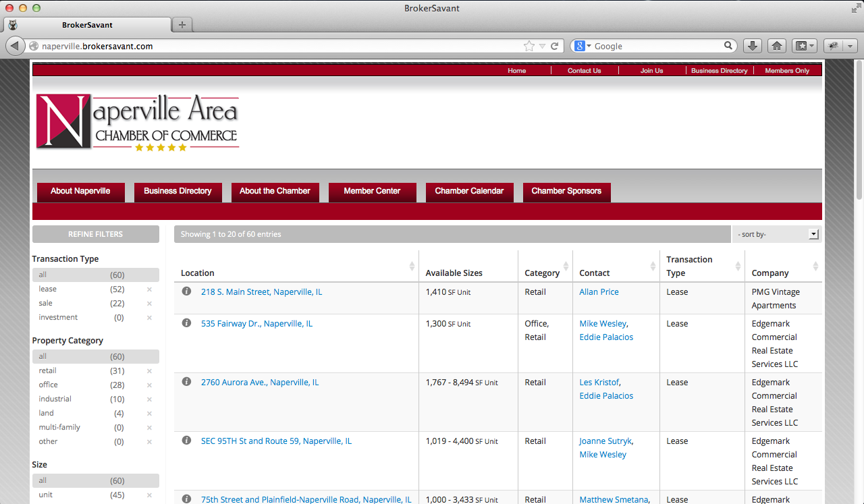Open the URL history dropdown arrow

[542, 46]
